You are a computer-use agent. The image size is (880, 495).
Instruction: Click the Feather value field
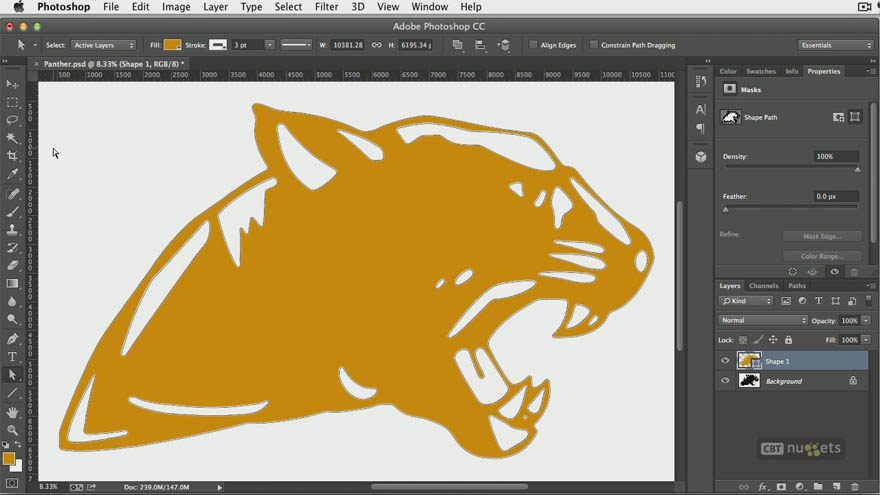(x=836, y=196)
